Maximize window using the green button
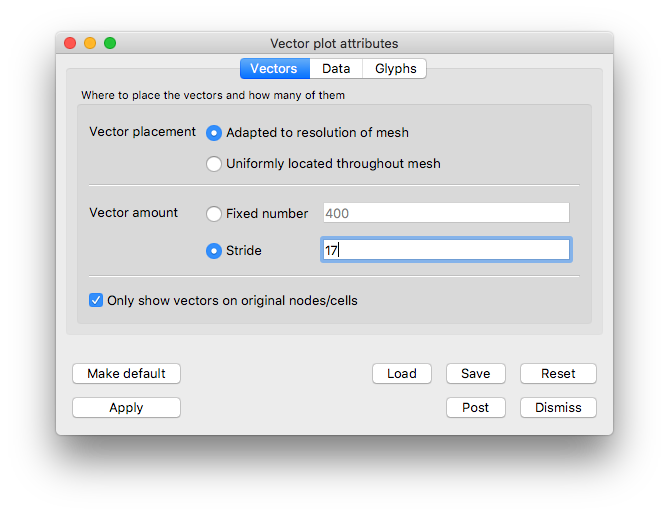This screenshot has height=515, width=669. pyautogui.click(x=110, y=43)
